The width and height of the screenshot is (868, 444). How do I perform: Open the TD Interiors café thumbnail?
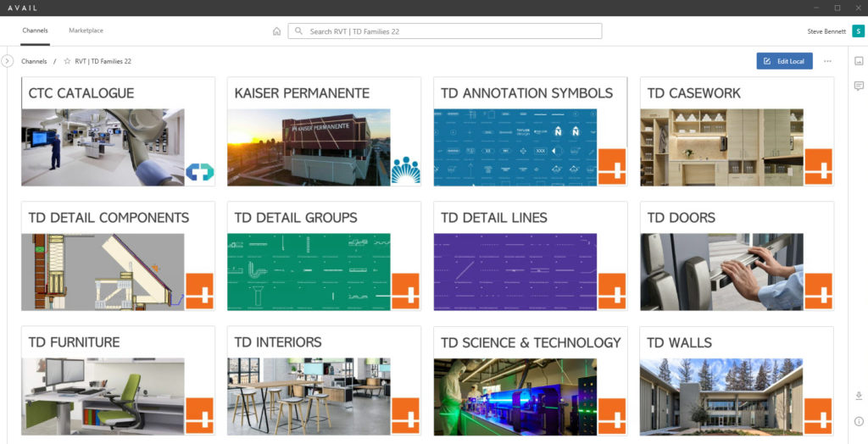tap(309, 397)
